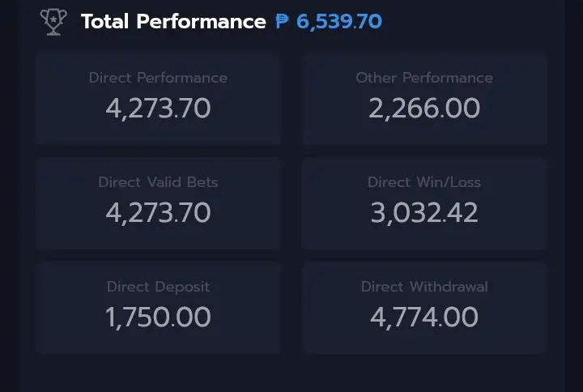Select the Direct Valid Bets label
The width and height of the screenshot is (583, 392).
tap(158, 182)
